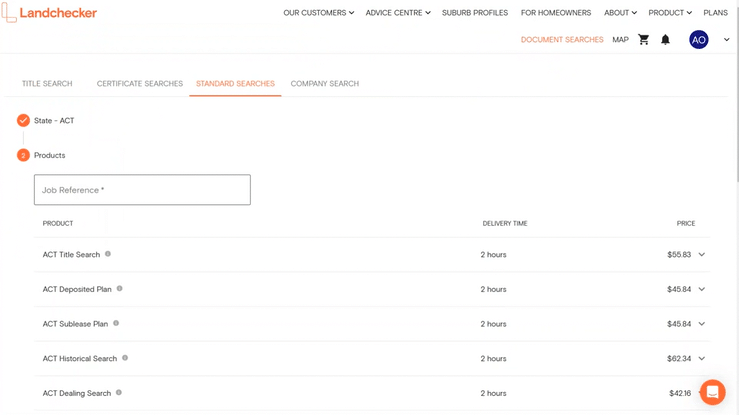Focus the Job Reference input field
This screenshot has width=739, height=415.
[142, 190]
